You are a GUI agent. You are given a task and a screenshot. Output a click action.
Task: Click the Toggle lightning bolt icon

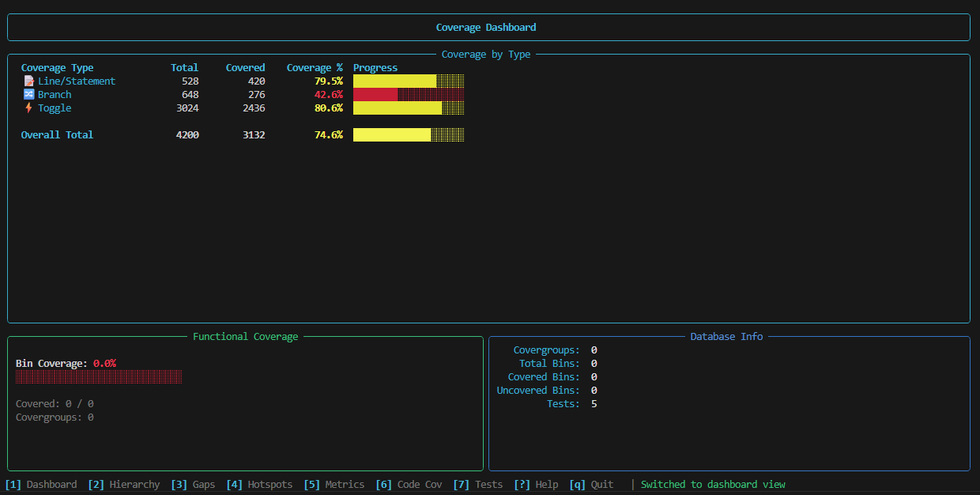point(29,108)
